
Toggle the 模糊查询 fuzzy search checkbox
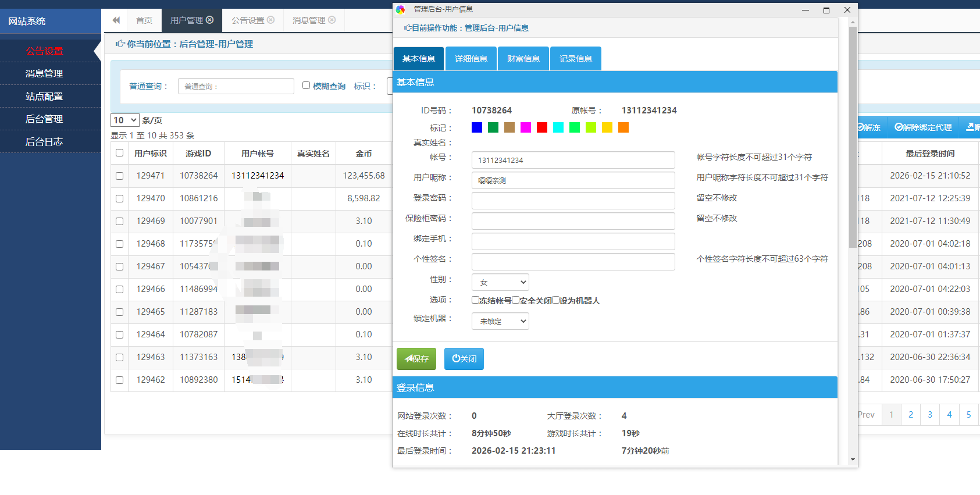coord(306,86)
